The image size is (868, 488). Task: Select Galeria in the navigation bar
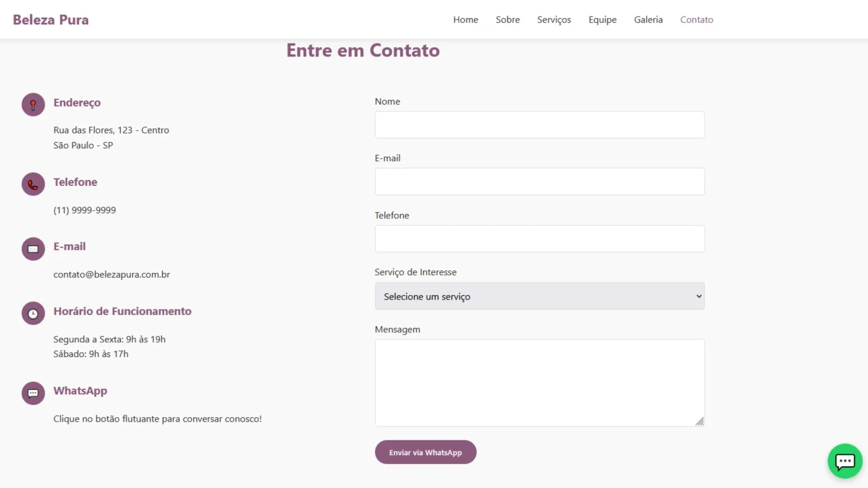click(x=649, y=20)
